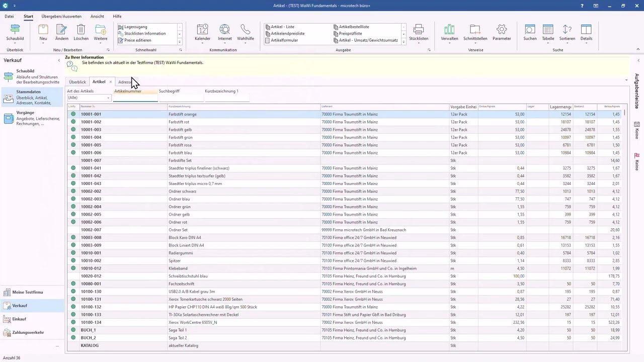The width and height of the screenshot is (644, 362).
Task: Click the information bubble icon
Action: [71, 66]
